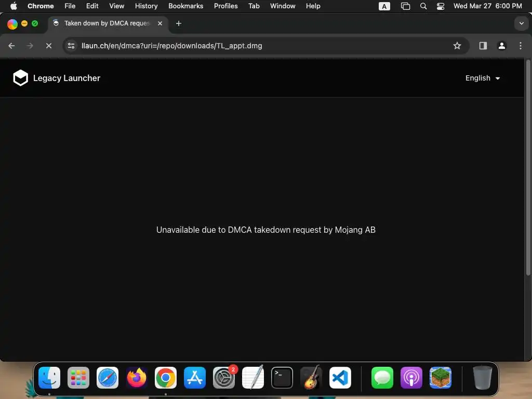Open the Tab menu
The image size is (532, 399).
(x=254, y=6)
